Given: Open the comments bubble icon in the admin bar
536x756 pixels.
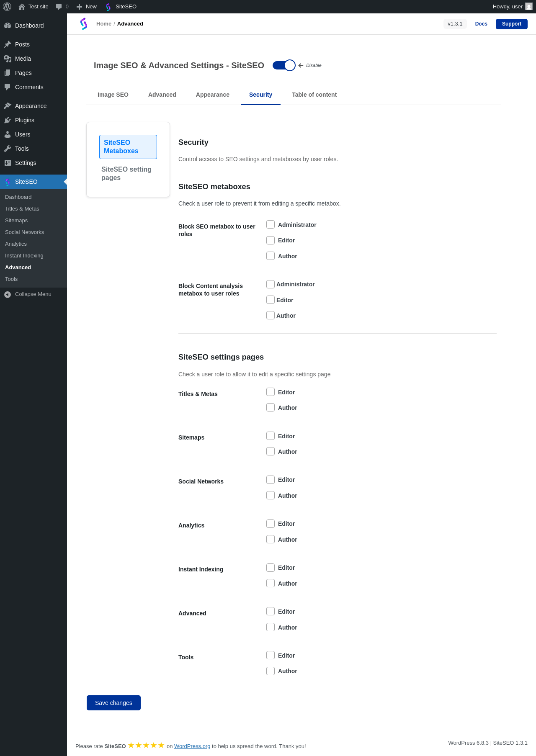Looking at the screenshot, I should click(59, 7).
